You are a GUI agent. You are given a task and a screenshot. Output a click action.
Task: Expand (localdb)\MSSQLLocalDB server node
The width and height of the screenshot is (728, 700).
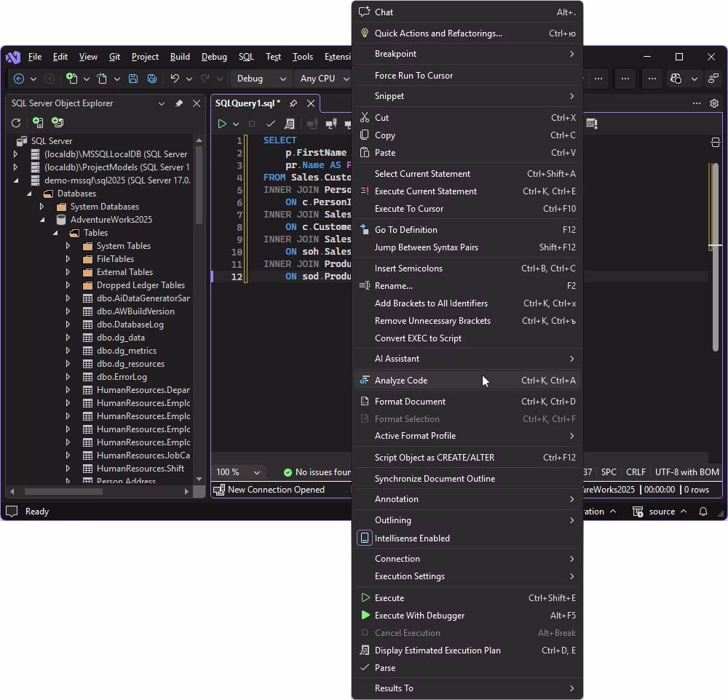point(16,154)
